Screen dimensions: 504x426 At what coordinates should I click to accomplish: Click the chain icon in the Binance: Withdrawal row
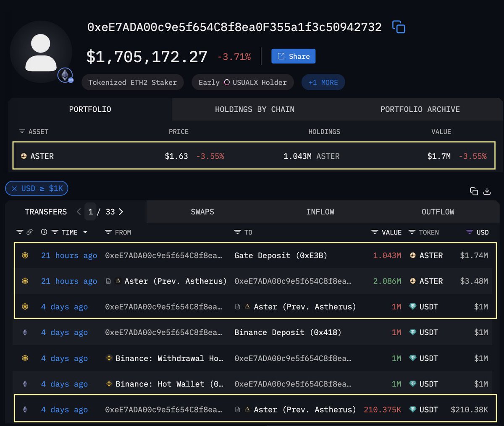[25, 358]
